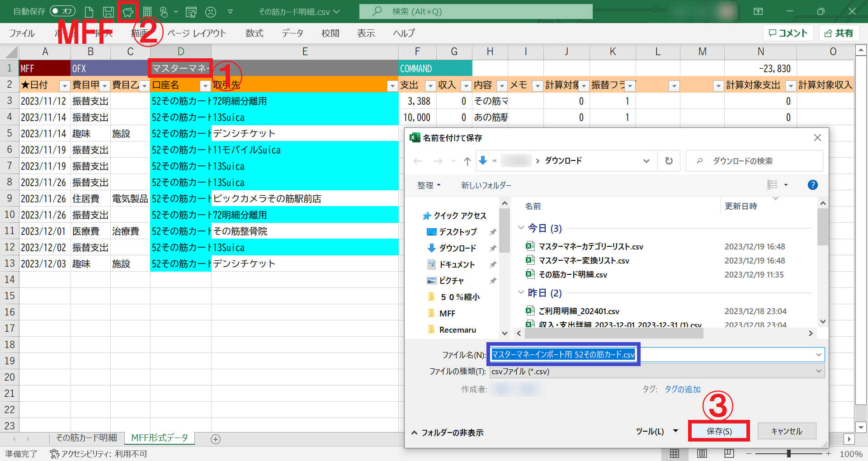Select file マスターマネーカテゴリーリスト.csv
This screenshot has height=461, width=868.
[590, 246]
